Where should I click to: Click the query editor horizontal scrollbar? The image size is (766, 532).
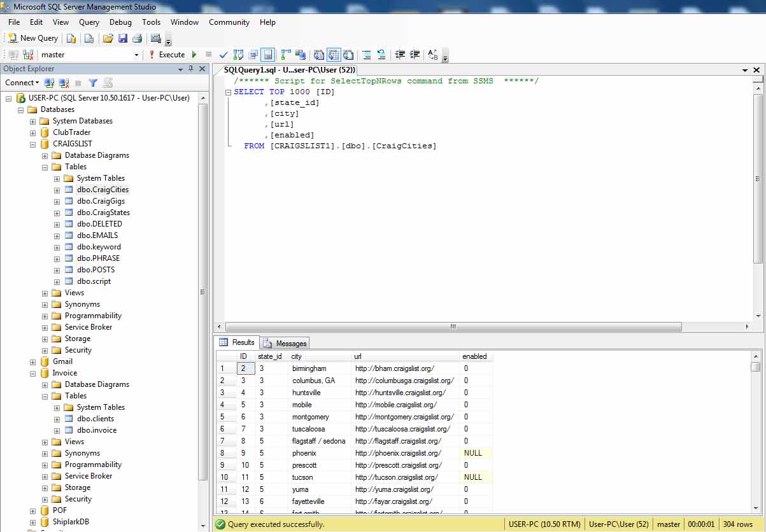click(452, 327)
